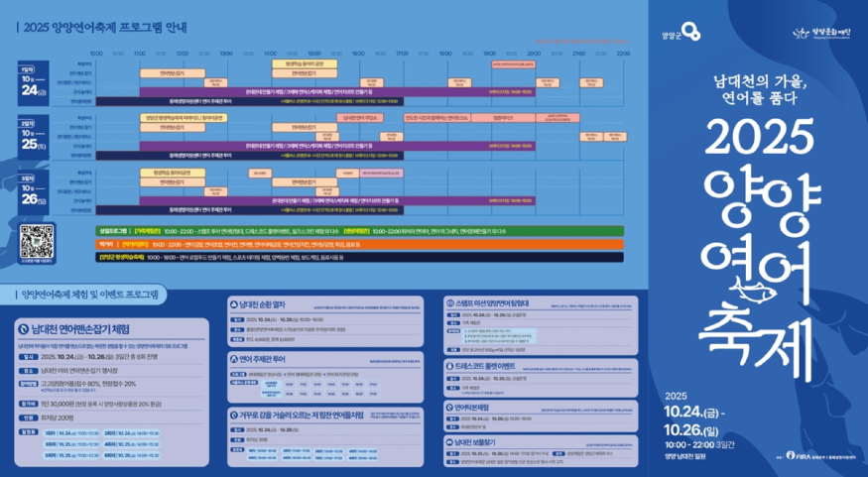Click the icon beside 남대천 보물찾기
This screenshot has height=477, width=868.
pyautogui.click(x=450, y=442)
